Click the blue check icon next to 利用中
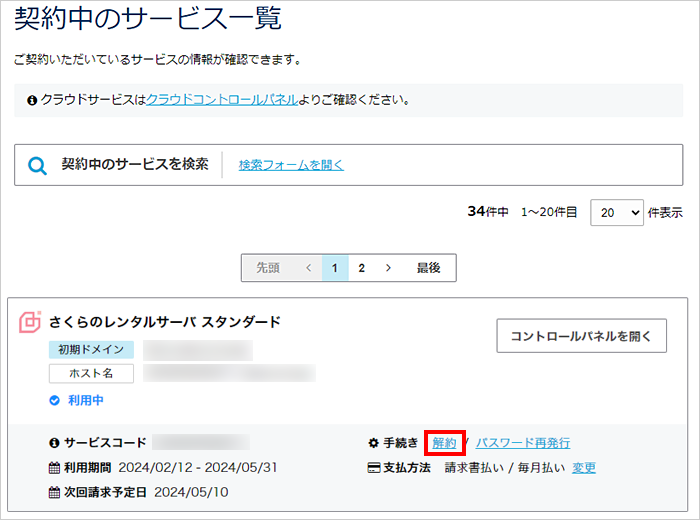This screenshot has height=520, width=700. point(54,400)
